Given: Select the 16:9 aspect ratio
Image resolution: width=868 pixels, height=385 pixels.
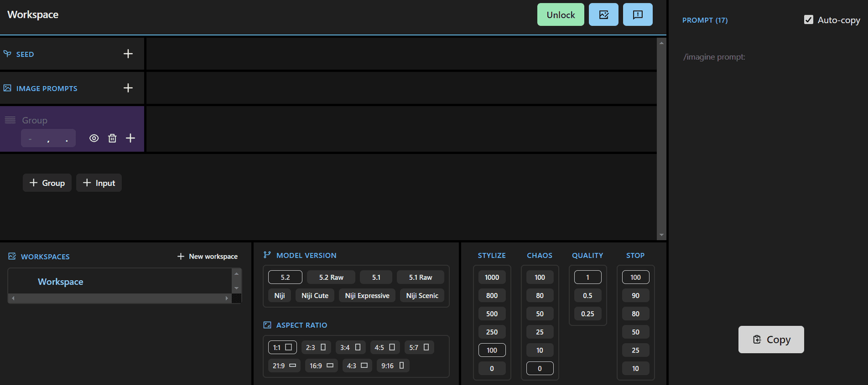Looking at the screenshot, I should coord(321,365).
